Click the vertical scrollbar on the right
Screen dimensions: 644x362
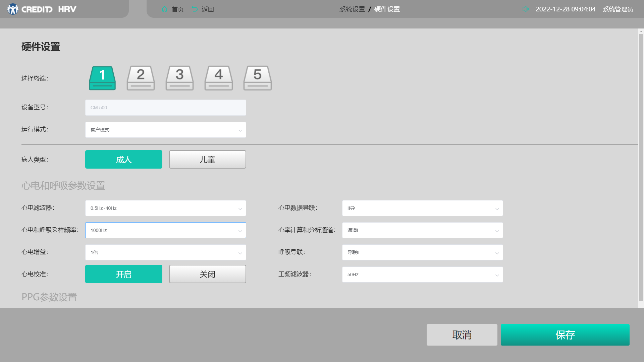point(641,168)
